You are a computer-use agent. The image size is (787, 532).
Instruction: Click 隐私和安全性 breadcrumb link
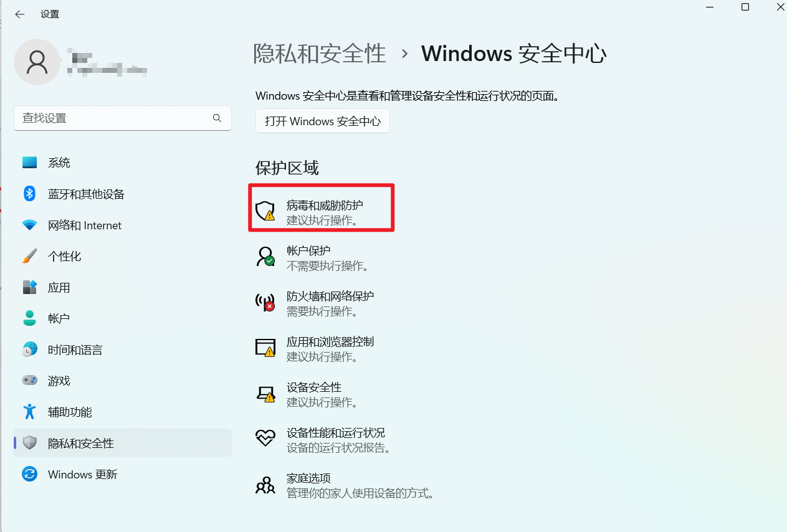tap(320, 54)
